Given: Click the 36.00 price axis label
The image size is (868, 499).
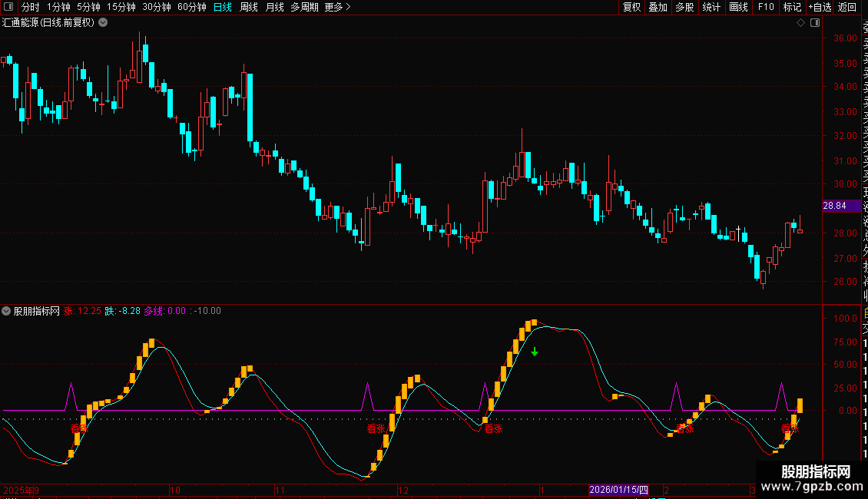Looking at the screenshot, I should coord(845,38).
